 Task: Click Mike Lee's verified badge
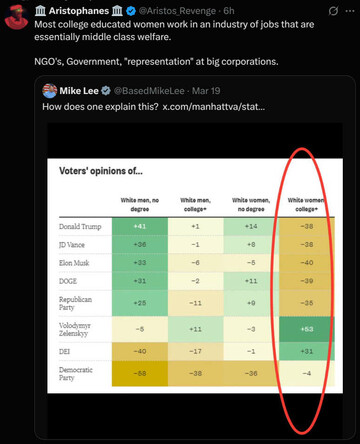click(106, 91)
